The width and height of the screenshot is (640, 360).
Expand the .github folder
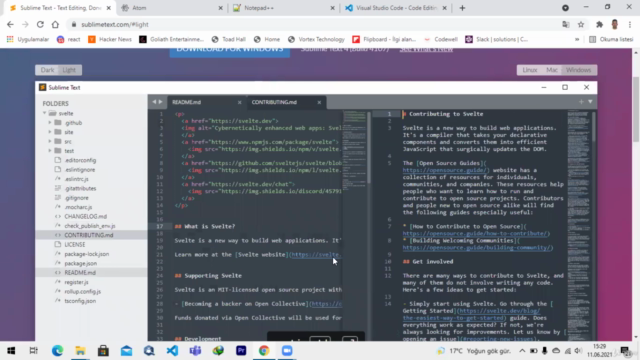coord(50,122)
